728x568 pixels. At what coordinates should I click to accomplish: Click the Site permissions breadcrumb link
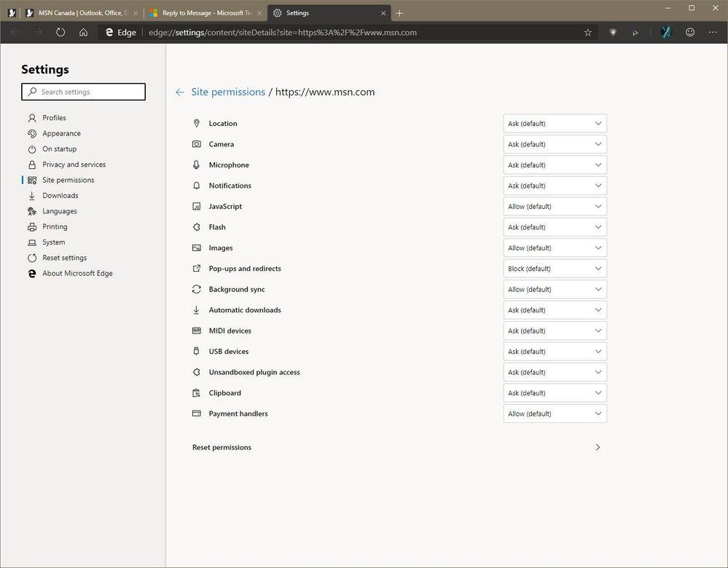click(x=228, y=92)
